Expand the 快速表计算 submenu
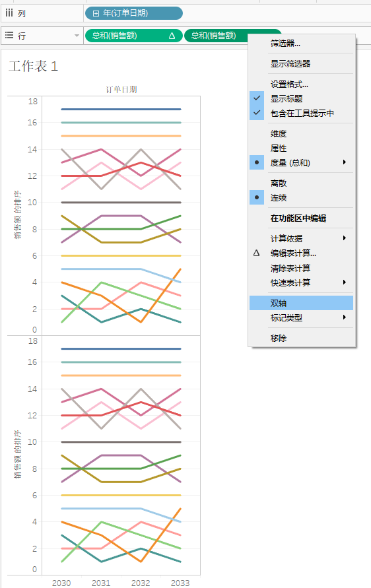Viewport: 371px width, 588px height. 302,282
